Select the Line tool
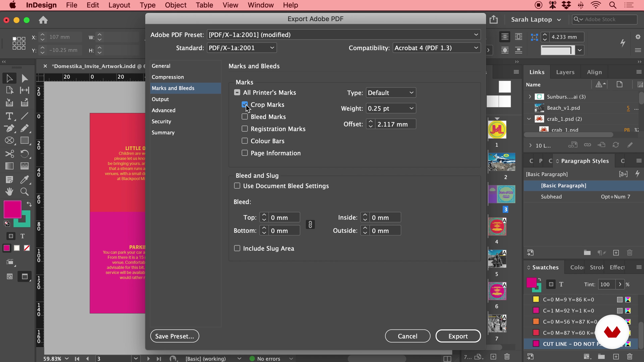The image size is (644, 362). [x=24, y=116]
